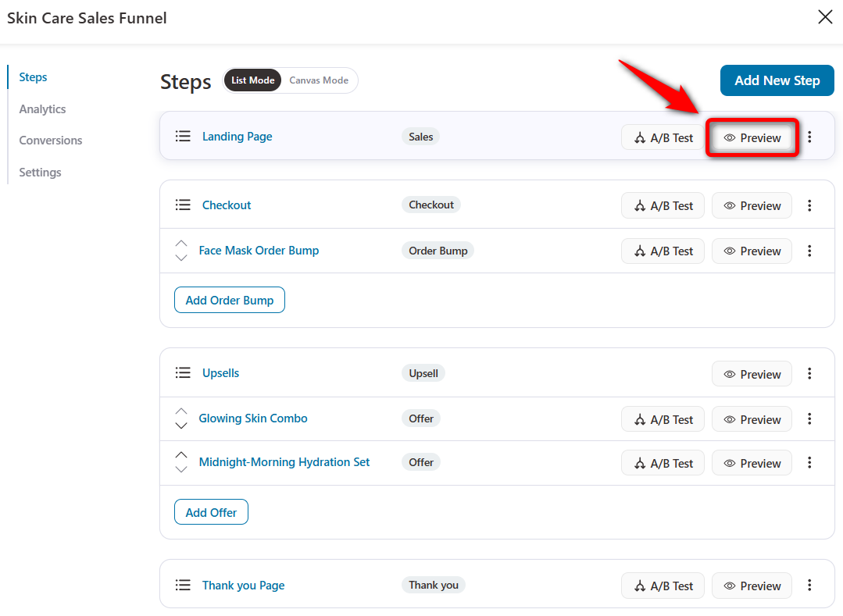The image size is (843, 616).
Task: Open the Upsells step link
Action: 220,372
